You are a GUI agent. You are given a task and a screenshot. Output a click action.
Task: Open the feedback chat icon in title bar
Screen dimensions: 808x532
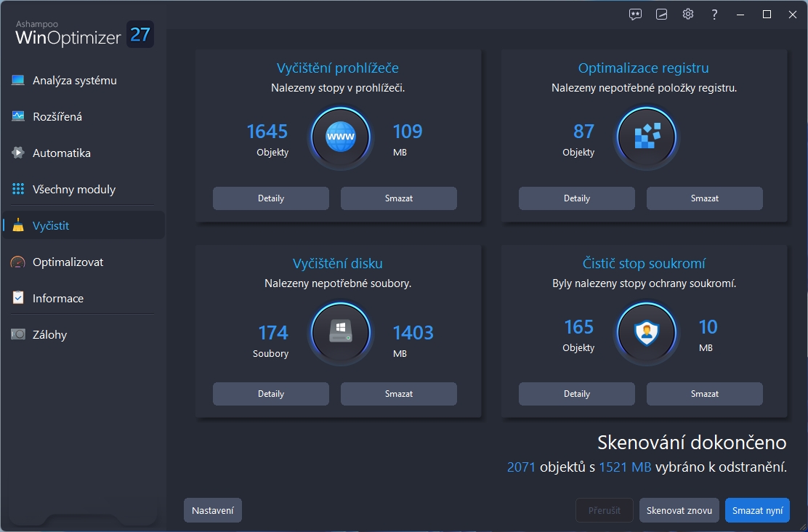coord(635,15)
